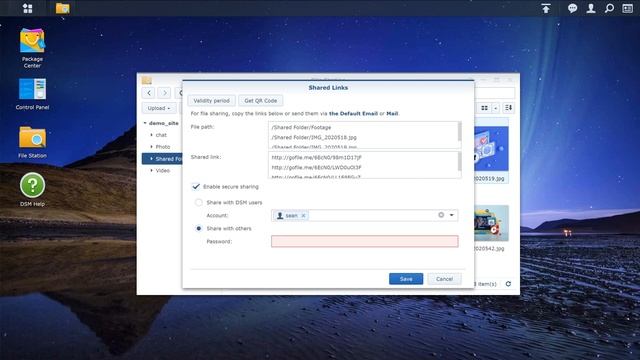Viewport: 640px width, 360px height.
Task: Launch Control Panel from the desktop
Action: click(x=32, y=94)
